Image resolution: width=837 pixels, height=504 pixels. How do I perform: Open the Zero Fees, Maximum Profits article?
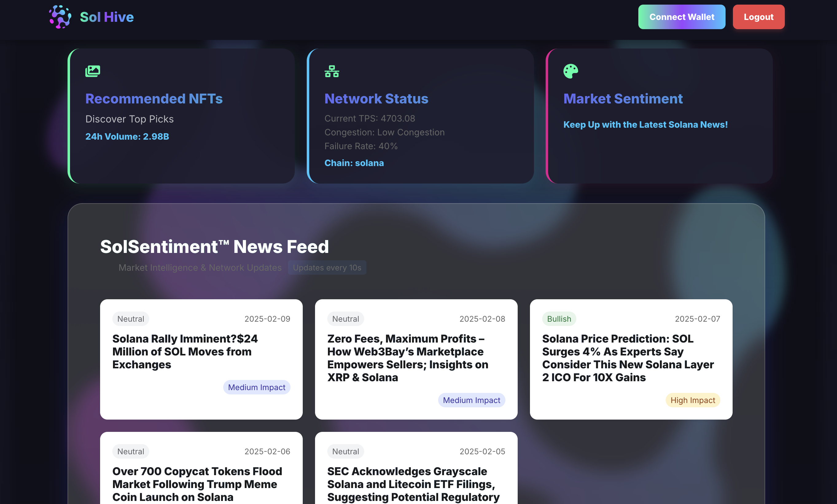[407, 358]
